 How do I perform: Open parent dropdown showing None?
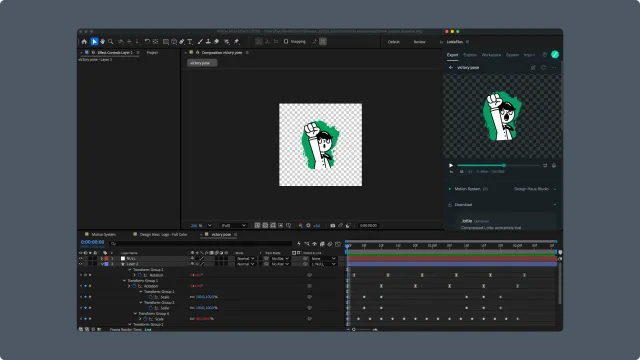(x=324, y=258)
